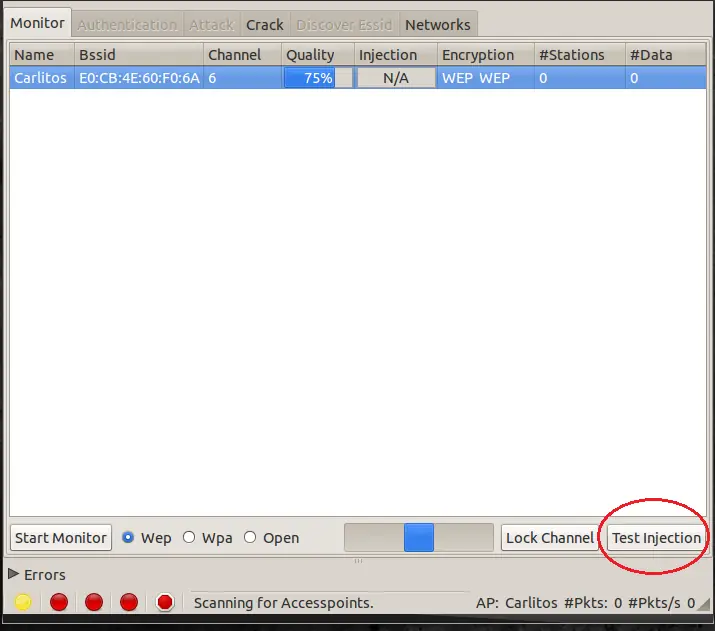
Task: Open the Attack tab
Action: (212, 25)
